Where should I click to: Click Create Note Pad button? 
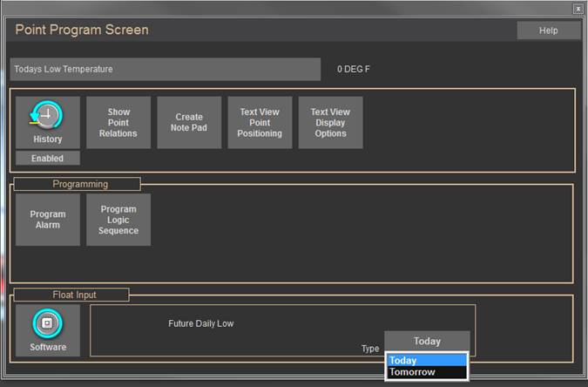189,123
